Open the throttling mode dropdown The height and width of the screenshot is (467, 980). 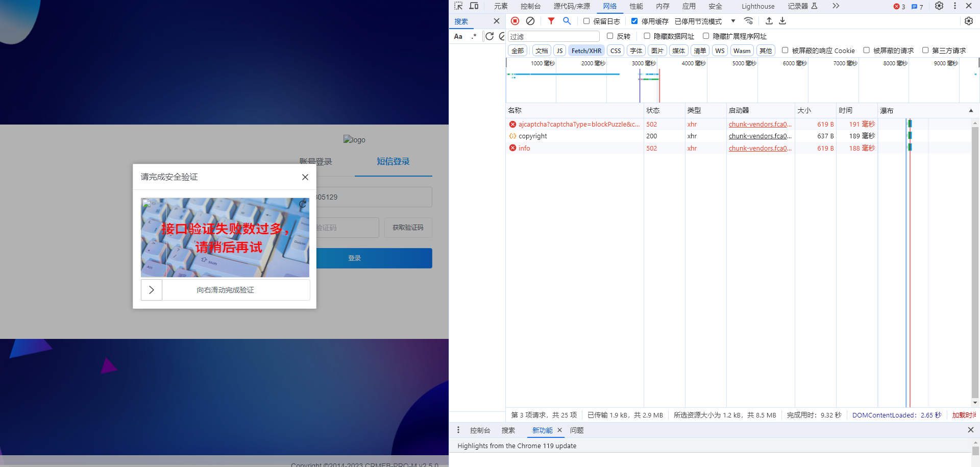(x=705, y=21)
